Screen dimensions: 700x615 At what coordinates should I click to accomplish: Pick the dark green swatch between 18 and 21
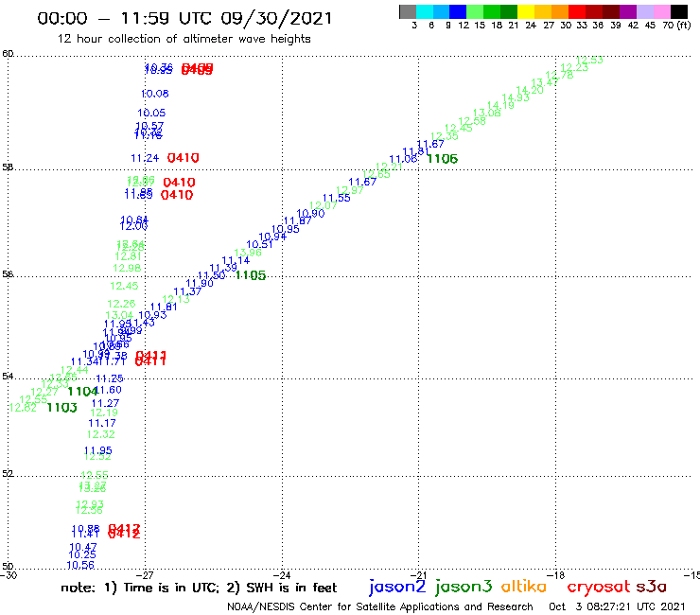pyautogui.click(x=509, y=11)
